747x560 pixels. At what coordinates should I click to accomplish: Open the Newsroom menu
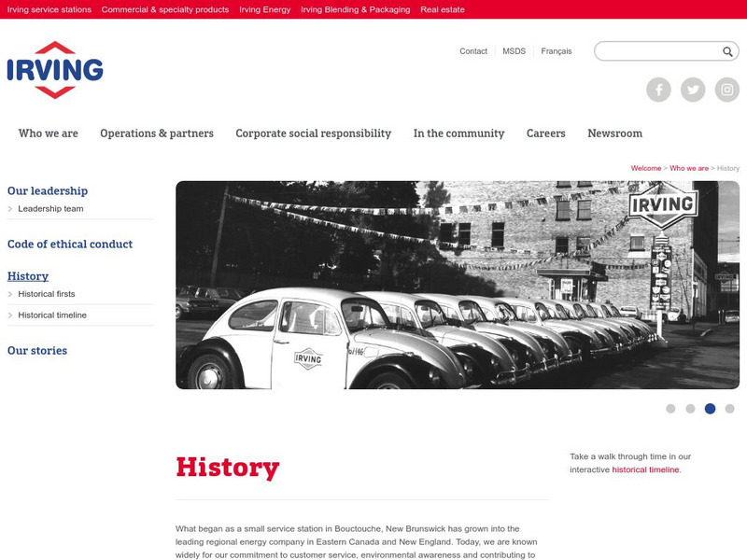pos(615,133)
